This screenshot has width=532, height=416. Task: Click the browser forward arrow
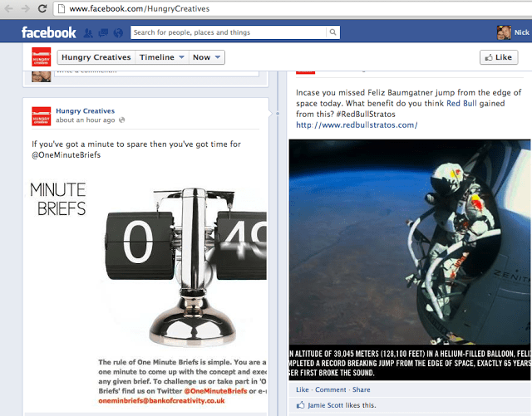[x=24, y=9]
